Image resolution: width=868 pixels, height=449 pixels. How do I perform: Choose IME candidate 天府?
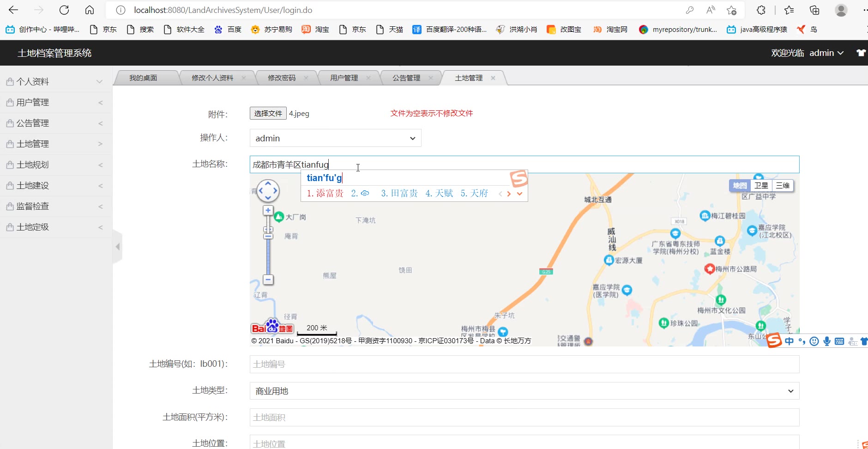click(474, 194)
